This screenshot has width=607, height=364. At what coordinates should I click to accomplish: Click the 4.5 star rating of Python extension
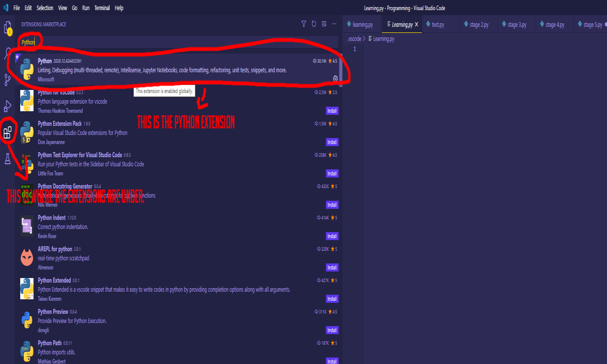pyautogui.click(x=333, y=61)
